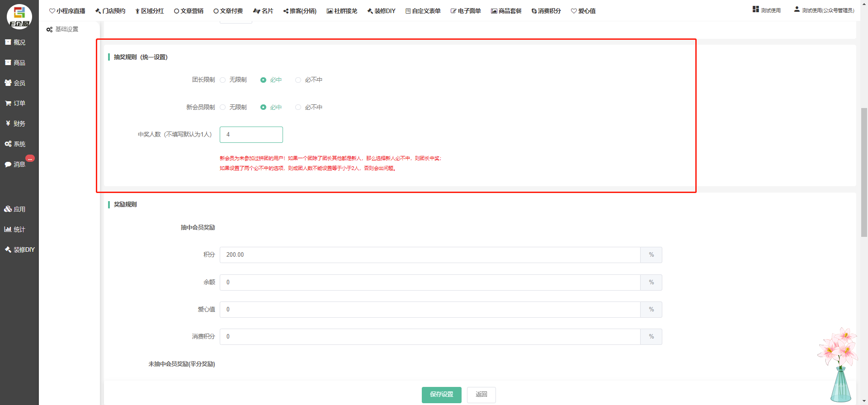Open 财务 finance section

(x=15, y=124)
